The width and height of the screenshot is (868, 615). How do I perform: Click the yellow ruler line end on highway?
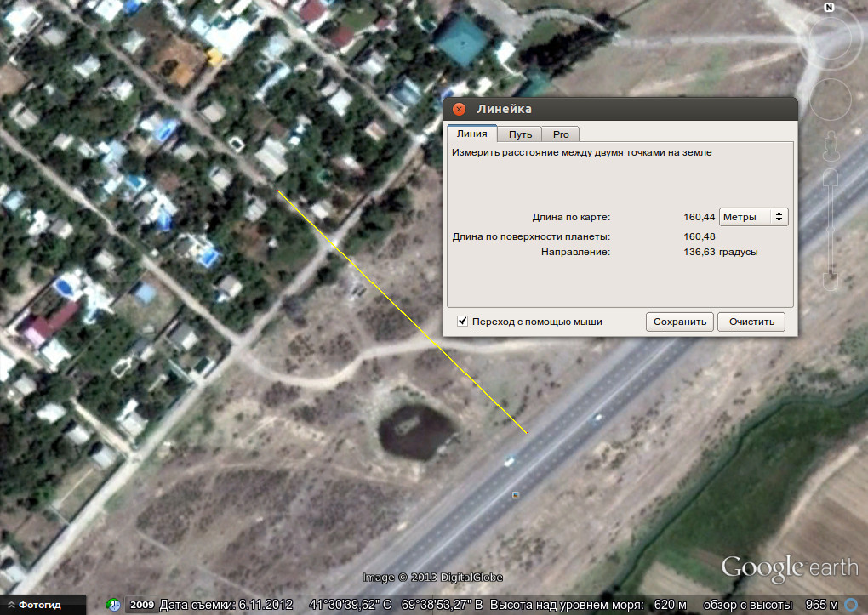click(x=527, y=433)
